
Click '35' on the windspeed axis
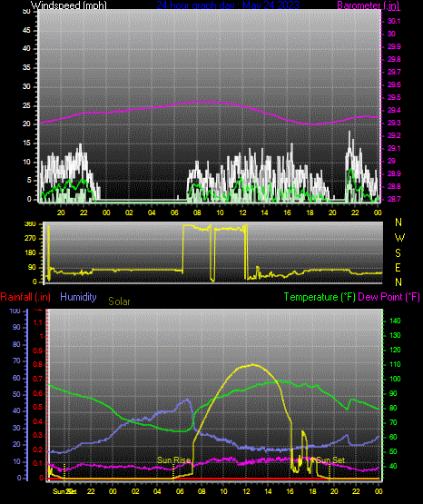click(26, 67)
